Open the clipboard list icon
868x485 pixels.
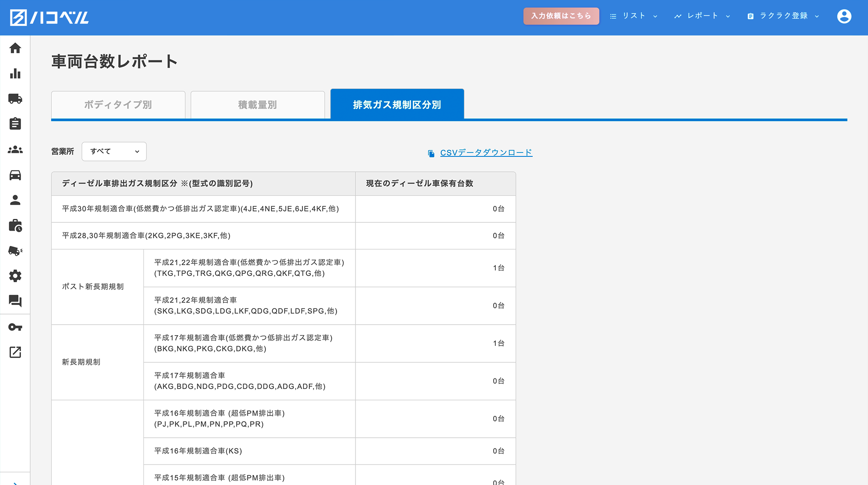coord(15,124)
